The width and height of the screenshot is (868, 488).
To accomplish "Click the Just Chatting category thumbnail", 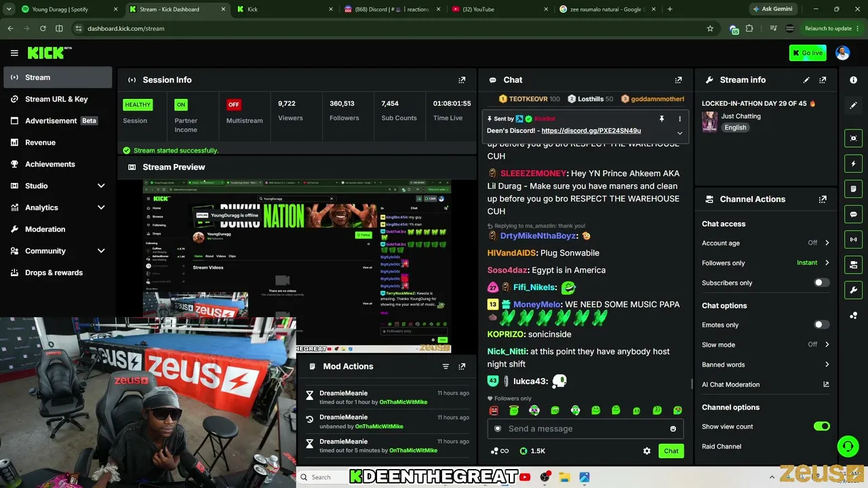I will (709, 121).
